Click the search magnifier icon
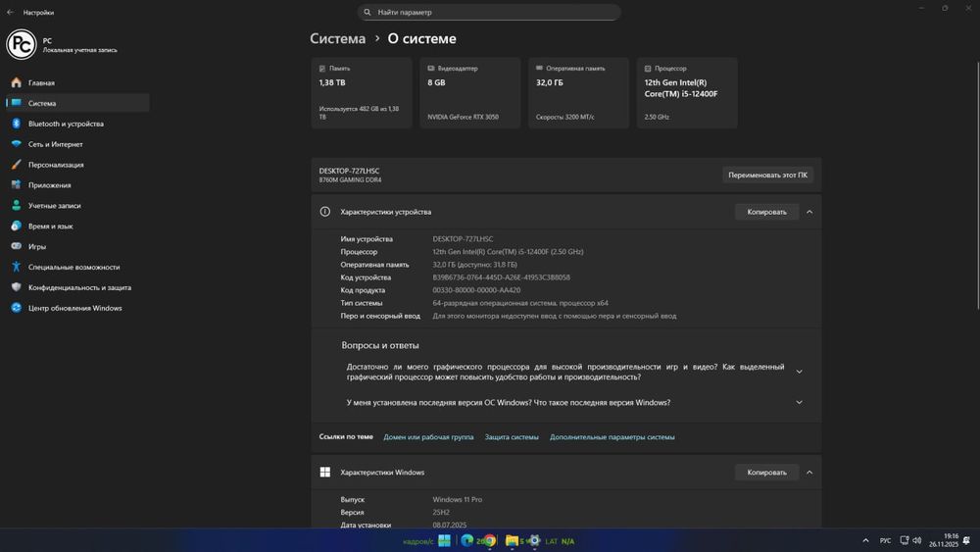The width and height of the screenshot is (980, 552). coord(367,12)
